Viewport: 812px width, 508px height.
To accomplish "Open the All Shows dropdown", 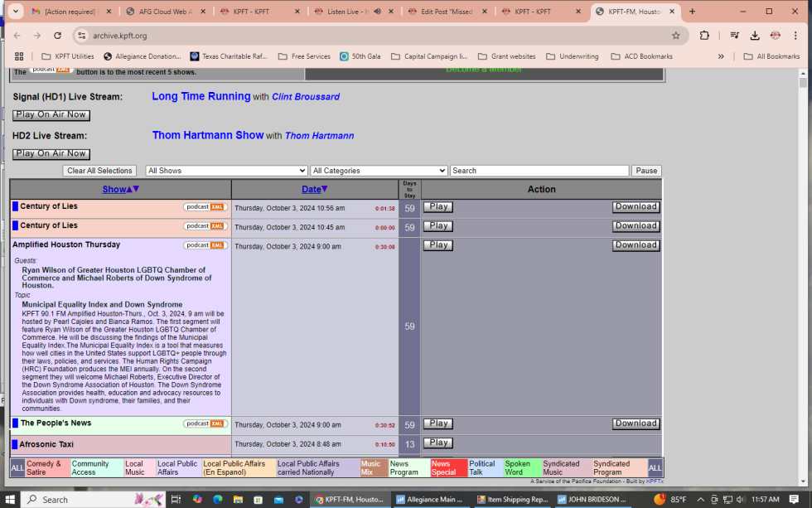I will pyautogui.click(x=225, y=170).
